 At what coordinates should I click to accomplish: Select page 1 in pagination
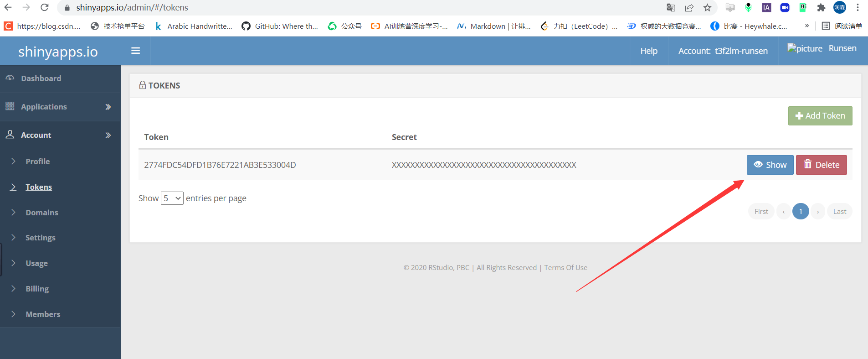801,211
